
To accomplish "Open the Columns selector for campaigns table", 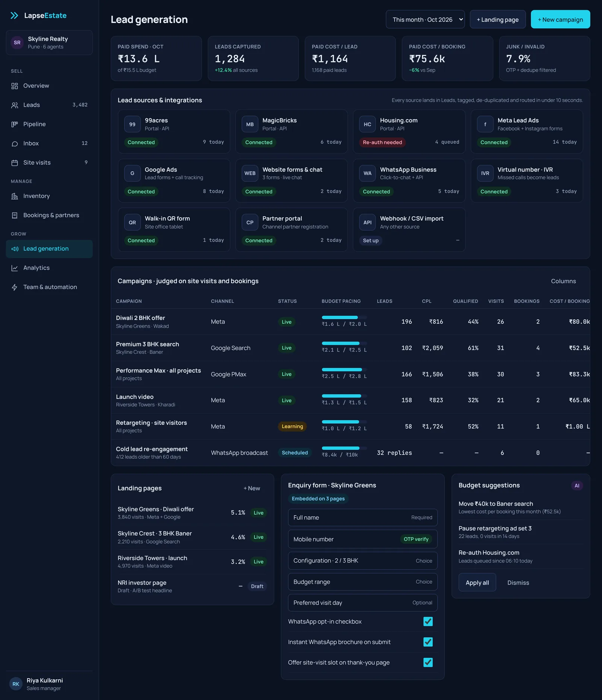I will [563, 281].
